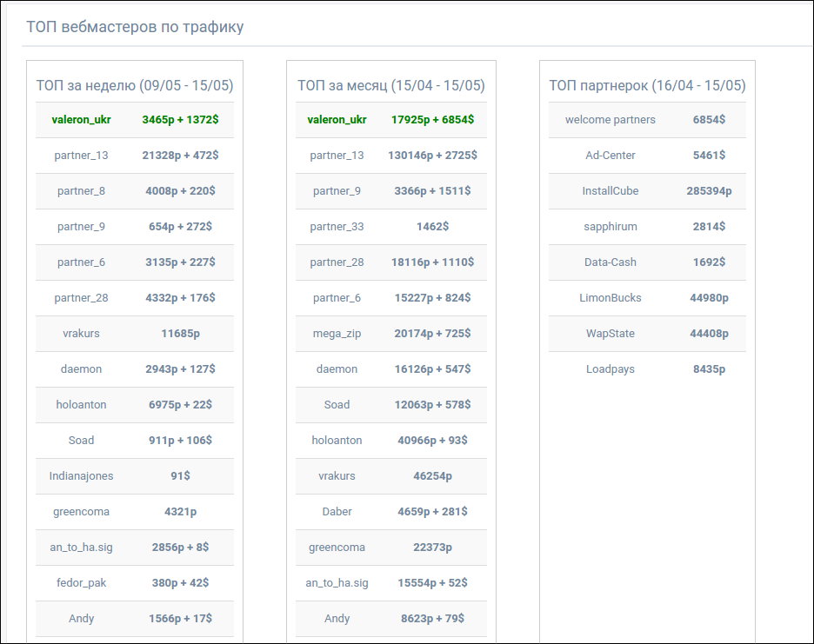The width and height of the screenshot is (814, 644).
Task: Click the value '4321р'
Action: coord(180,512)
